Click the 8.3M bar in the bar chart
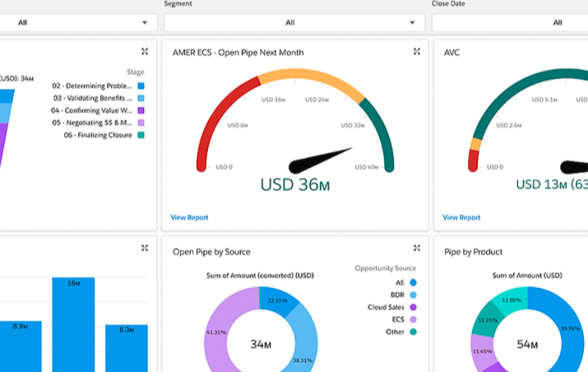588x372 pixels. click(x=126, y=348)
